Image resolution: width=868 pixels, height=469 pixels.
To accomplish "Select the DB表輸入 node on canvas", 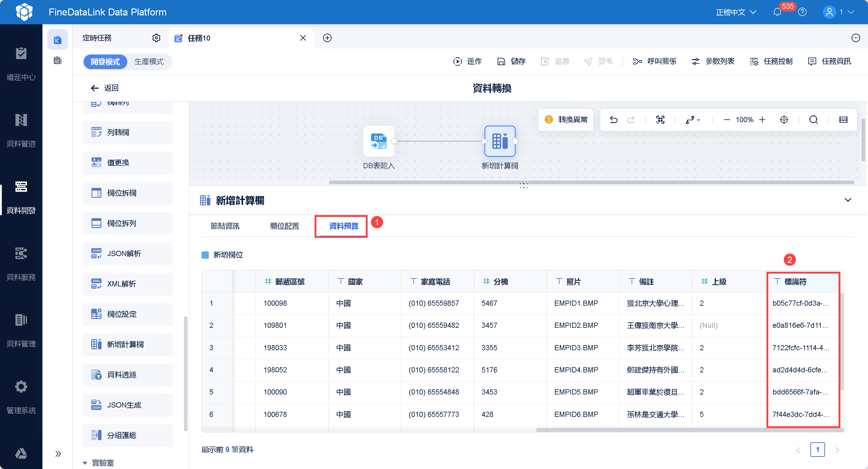I will tap(379, 141).
